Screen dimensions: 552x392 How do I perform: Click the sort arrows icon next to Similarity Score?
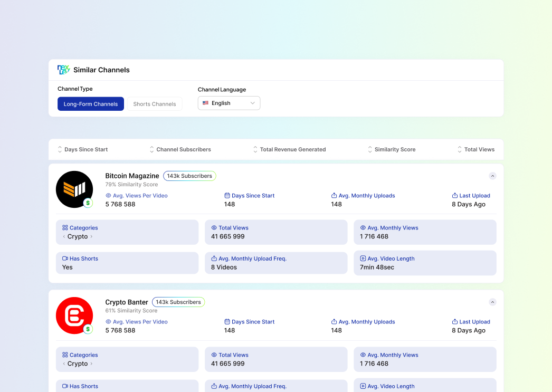pyautogui.click(x=370, y=149)
